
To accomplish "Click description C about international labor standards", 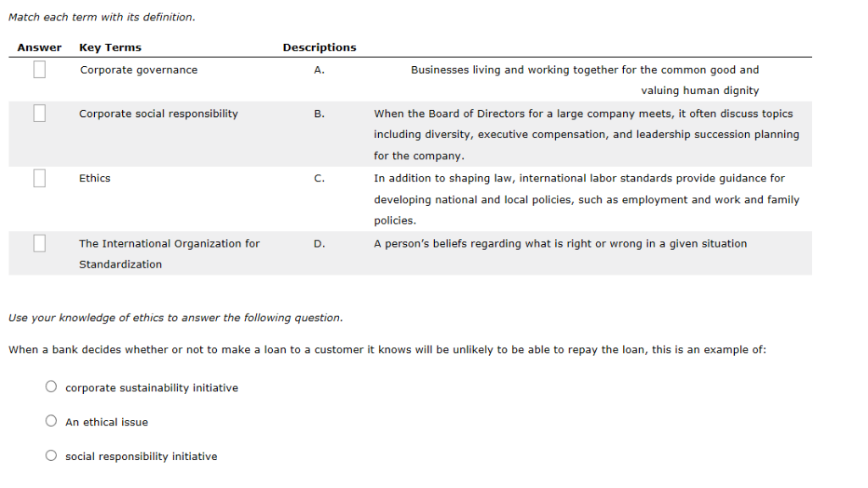I will point(585,199).
